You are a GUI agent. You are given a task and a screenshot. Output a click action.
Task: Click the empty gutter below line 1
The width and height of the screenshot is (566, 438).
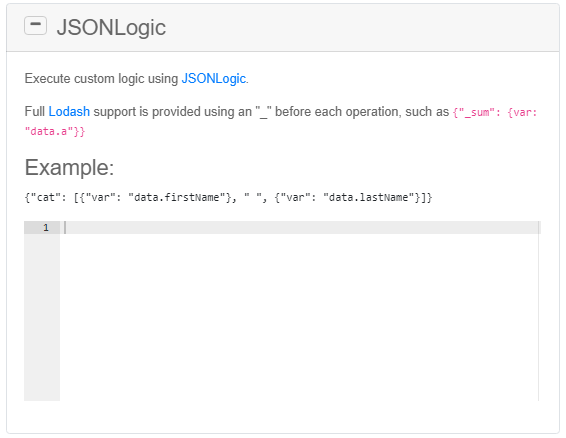[x=42, y=317]
